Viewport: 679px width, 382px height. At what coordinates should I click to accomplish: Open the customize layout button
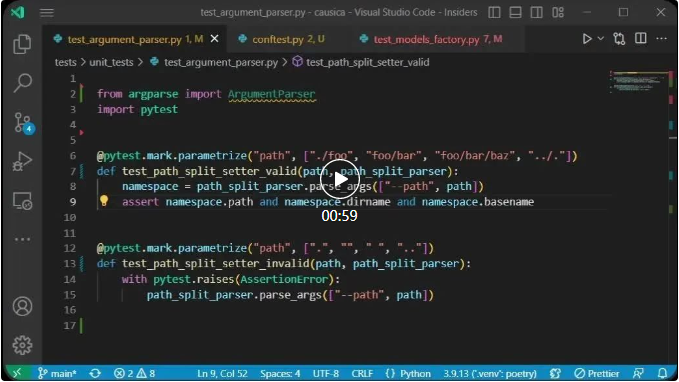point(558,13)
